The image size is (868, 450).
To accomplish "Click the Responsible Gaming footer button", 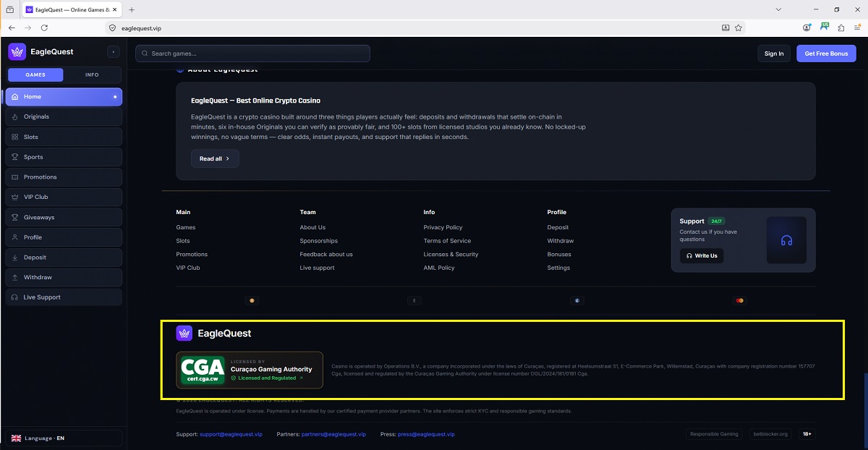I will pyautogui.click(x=714, y=434).
